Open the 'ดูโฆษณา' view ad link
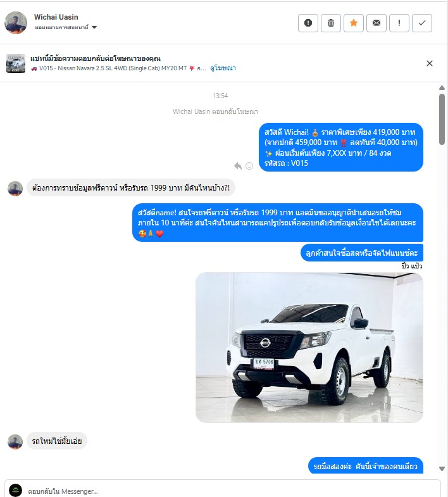This screenshot has height=497, width=448. coord(223,68)
